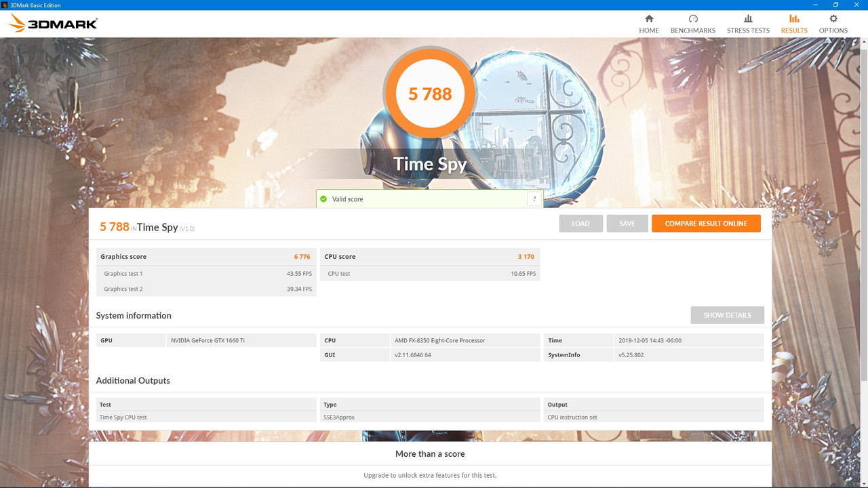Click the STRESS TESTS menu label
This screenshot has height=488, width=868.
(x=748, y=30)
